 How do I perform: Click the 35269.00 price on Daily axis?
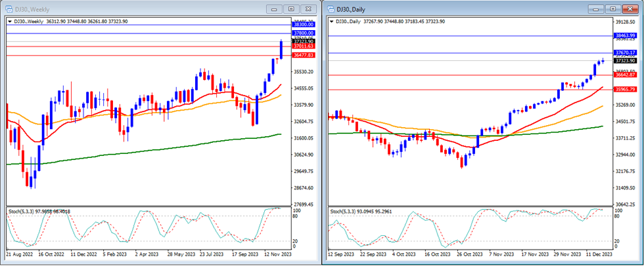click(626, 105)
